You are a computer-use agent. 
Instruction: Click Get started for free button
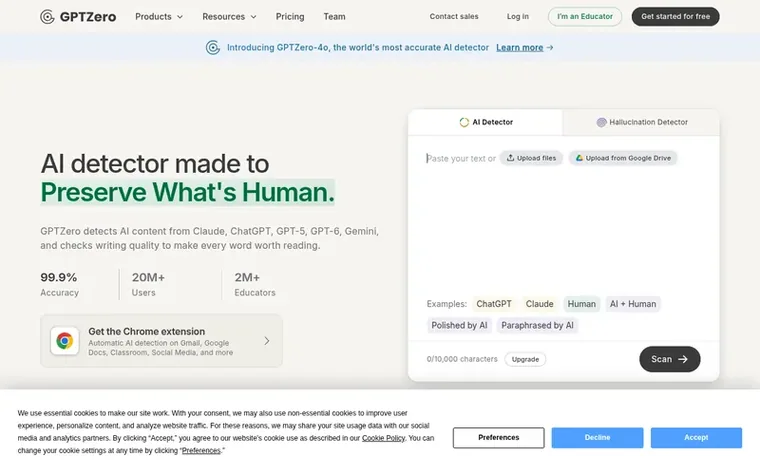pos(675,16)
